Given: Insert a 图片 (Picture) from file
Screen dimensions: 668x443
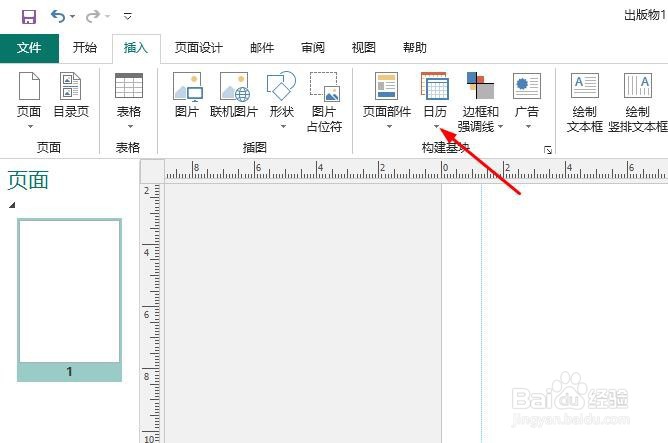Looking at the screenshot, I should tap(187, 95).
